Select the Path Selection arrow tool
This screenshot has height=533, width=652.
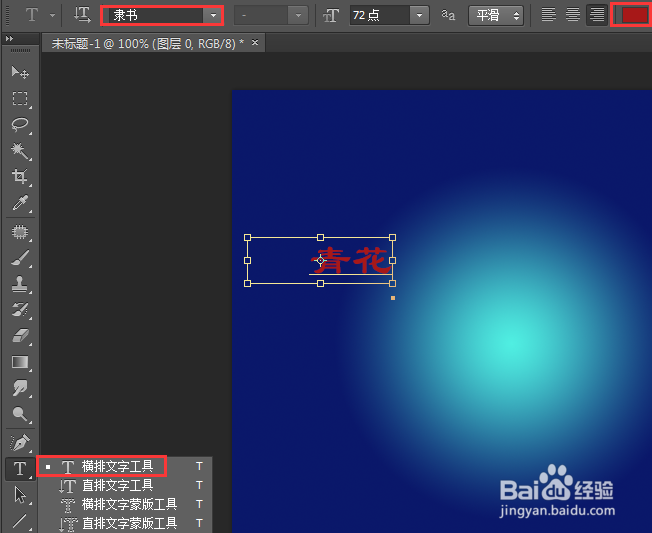[20, 495]
